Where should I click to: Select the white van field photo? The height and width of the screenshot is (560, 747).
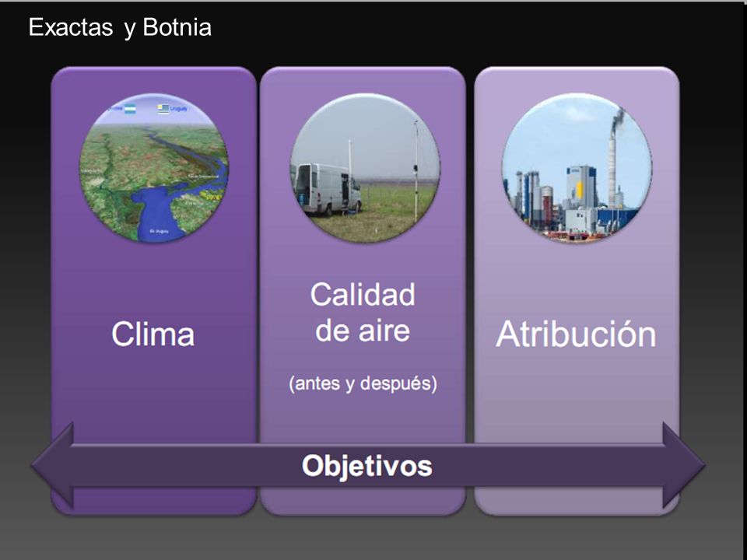(x=366, y=168)
